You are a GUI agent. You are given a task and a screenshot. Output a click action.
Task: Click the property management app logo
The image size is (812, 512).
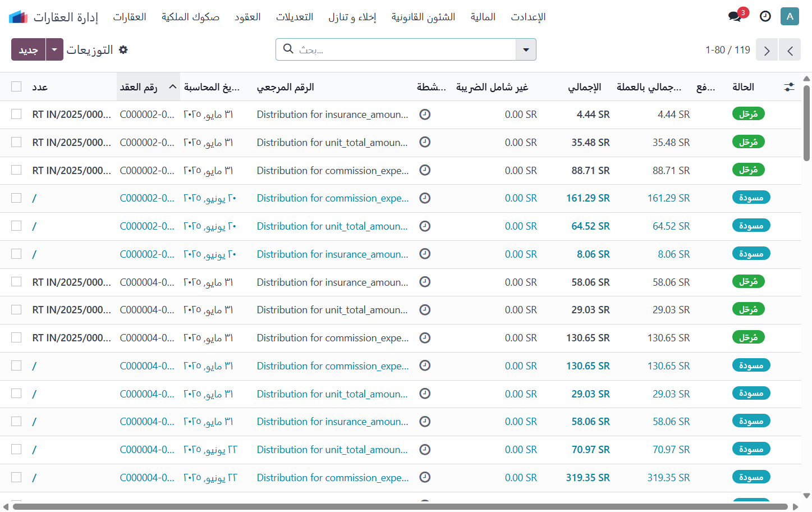pyautogui.click(x=18, y=17)
